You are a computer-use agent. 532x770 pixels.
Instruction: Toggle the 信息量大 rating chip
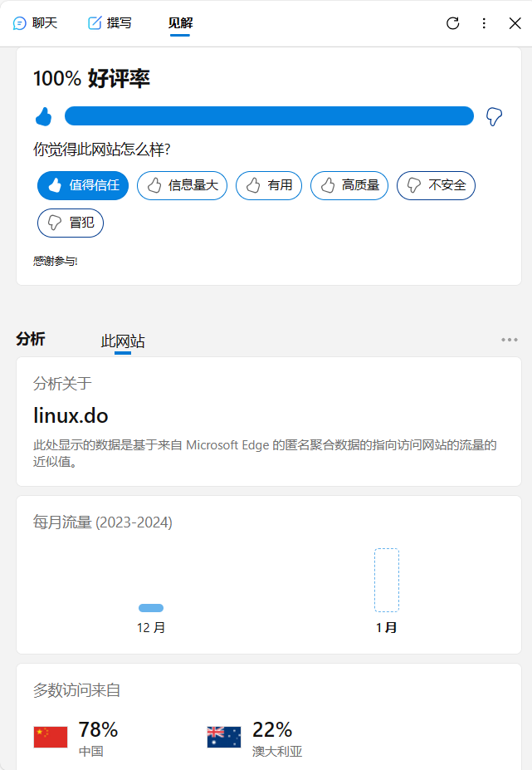click(182, 185)
